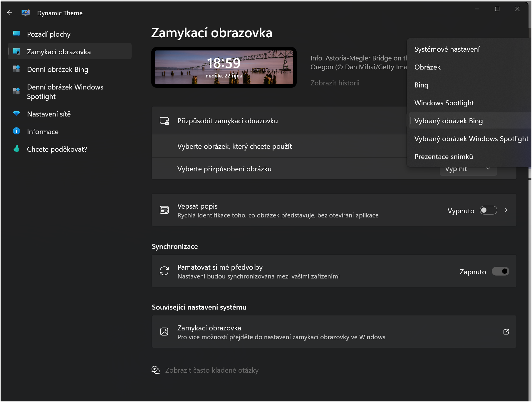Select the Obrázek option in dropdown
Image resolution: width=532 pixels, height=402 pixels.
coord(427,67)
